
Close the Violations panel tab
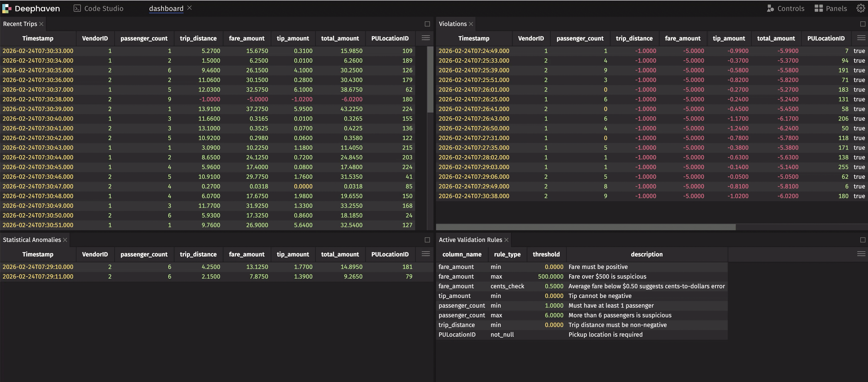tap(471, 24)
